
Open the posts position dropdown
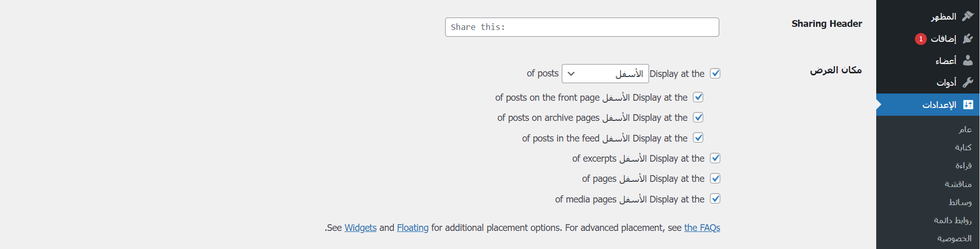pyautogui.click(x=605, y=74)
